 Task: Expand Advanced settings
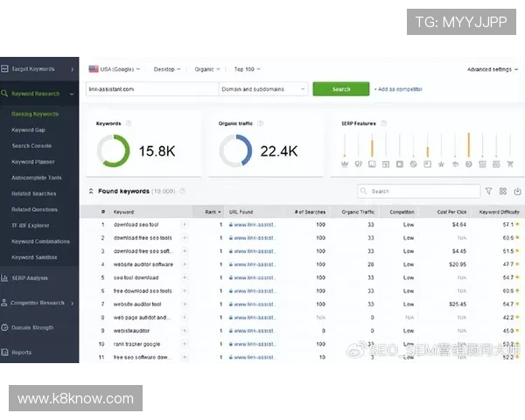coord(492,69)
